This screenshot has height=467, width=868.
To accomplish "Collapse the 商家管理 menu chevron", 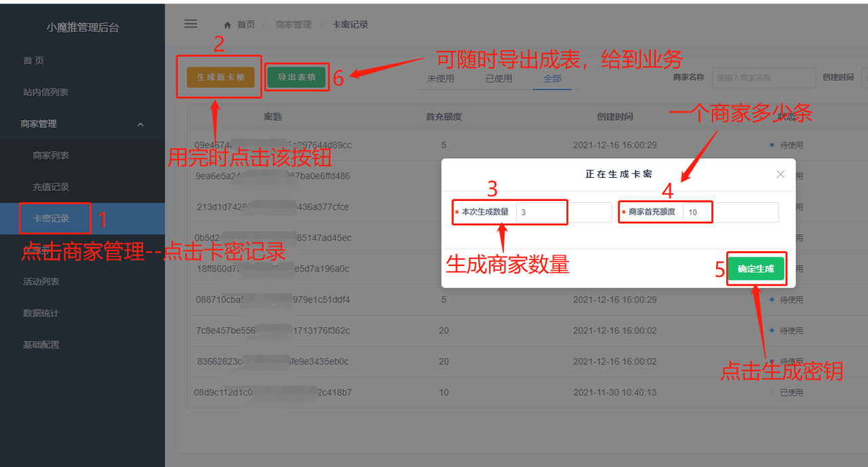I will click(x=140, y=124).
